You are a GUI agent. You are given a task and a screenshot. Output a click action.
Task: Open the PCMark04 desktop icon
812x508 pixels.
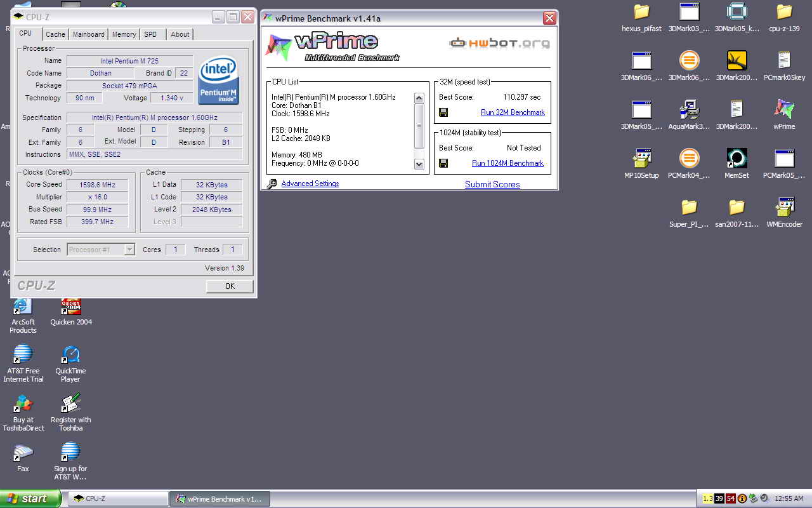(689, 164)
